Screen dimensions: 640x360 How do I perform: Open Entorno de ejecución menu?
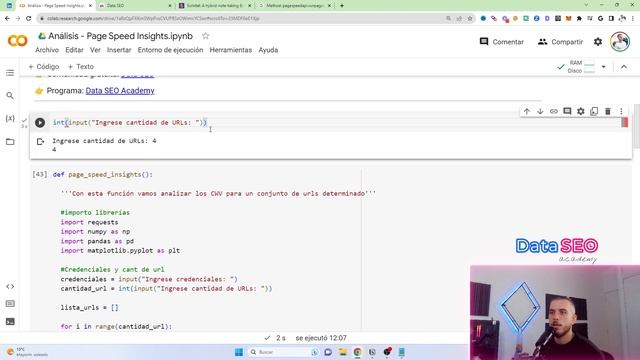pyautogui.click(x=170, y=50)
